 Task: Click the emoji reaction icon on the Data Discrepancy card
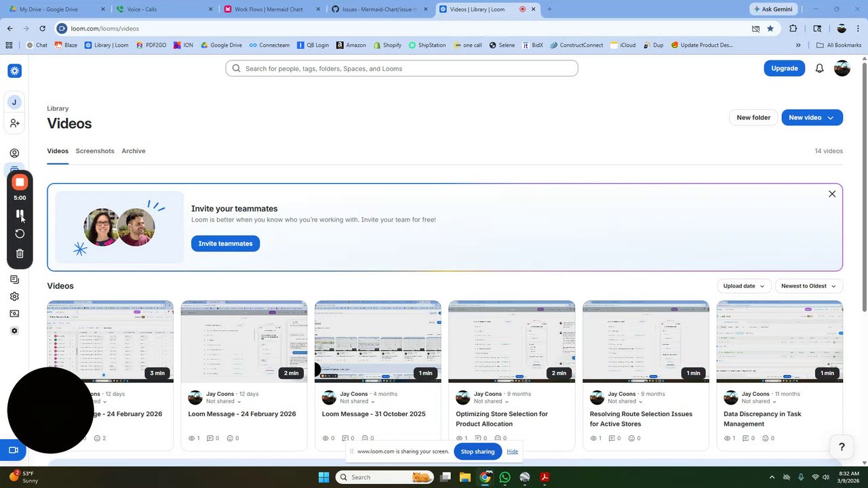coord(766,439)
